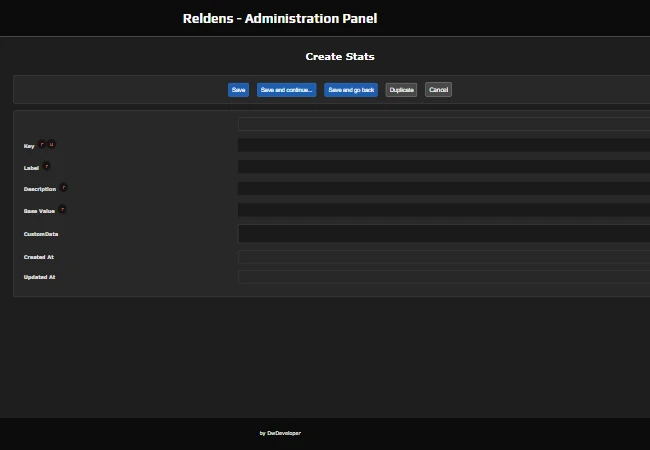The height and width of the screenshot is (450, 650).
Task: Cancel creating the stat
Action: tap(438, 90)
